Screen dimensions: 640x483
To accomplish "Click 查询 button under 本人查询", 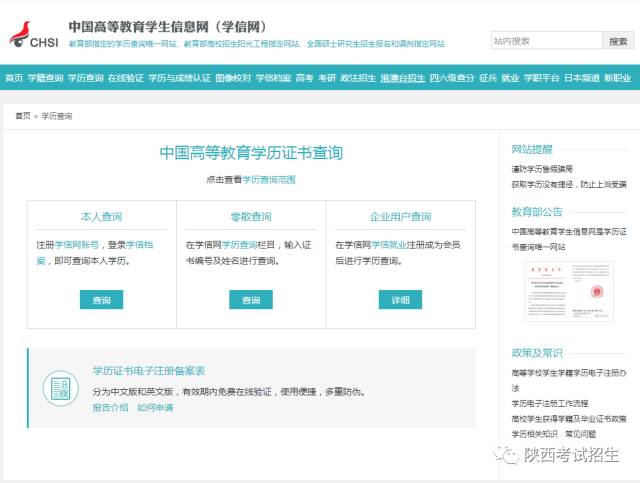I will pyautogui.click(x=101, y=300).
